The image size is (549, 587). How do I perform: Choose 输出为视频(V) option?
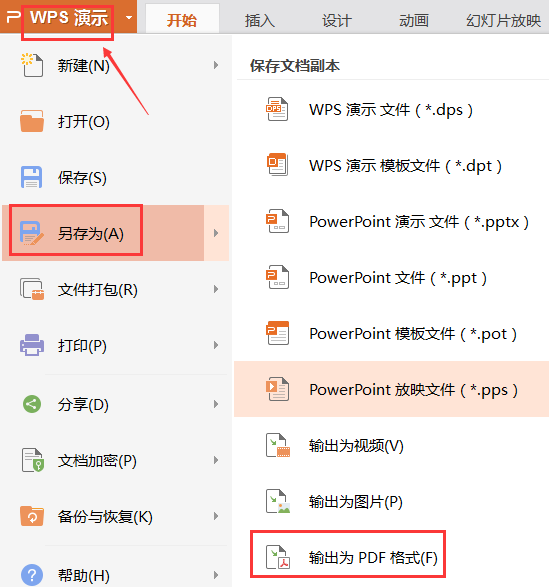pos(391,445)
